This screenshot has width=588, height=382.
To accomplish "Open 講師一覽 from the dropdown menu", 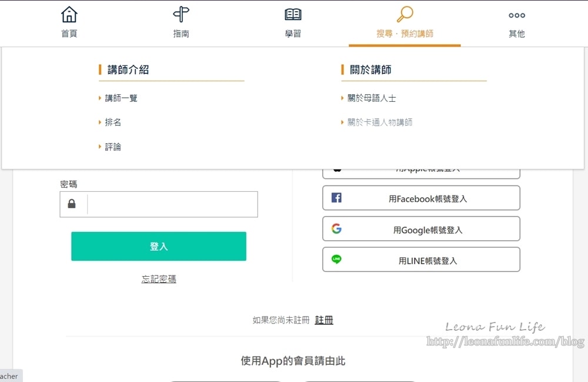I will [x=121, y=98].
